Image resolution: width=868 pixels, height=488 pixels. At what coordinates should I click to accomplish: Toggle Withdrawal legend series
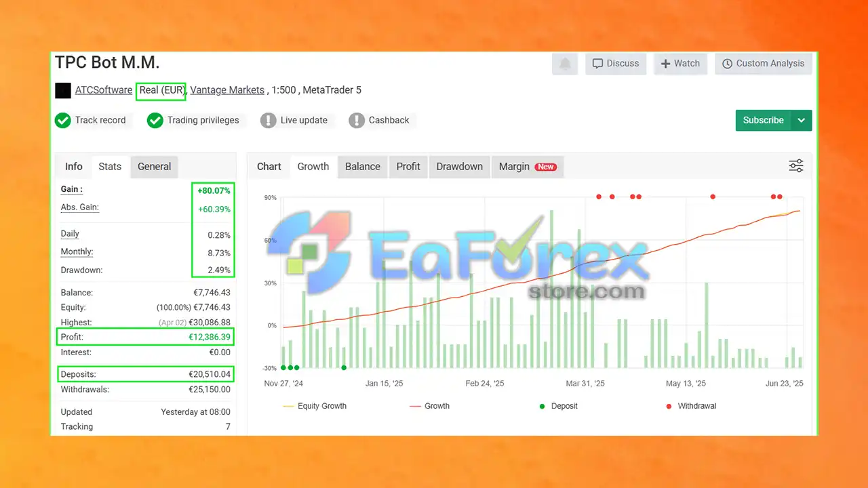(x=691, y=406)
